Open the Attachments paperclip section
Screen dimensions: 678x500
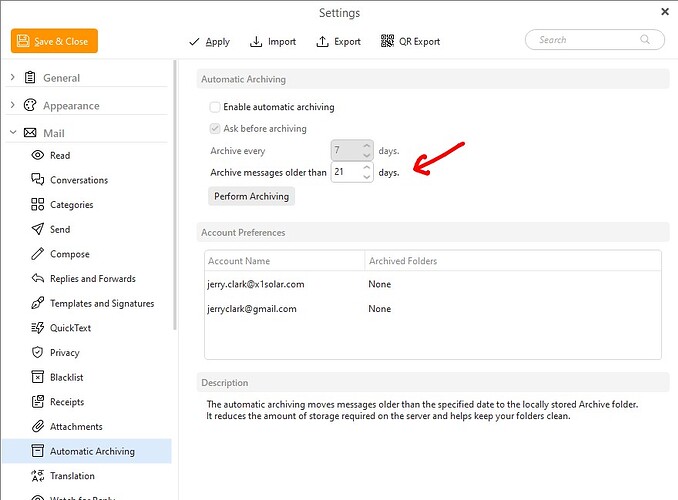pyautogui.click(x=38, y=427)
